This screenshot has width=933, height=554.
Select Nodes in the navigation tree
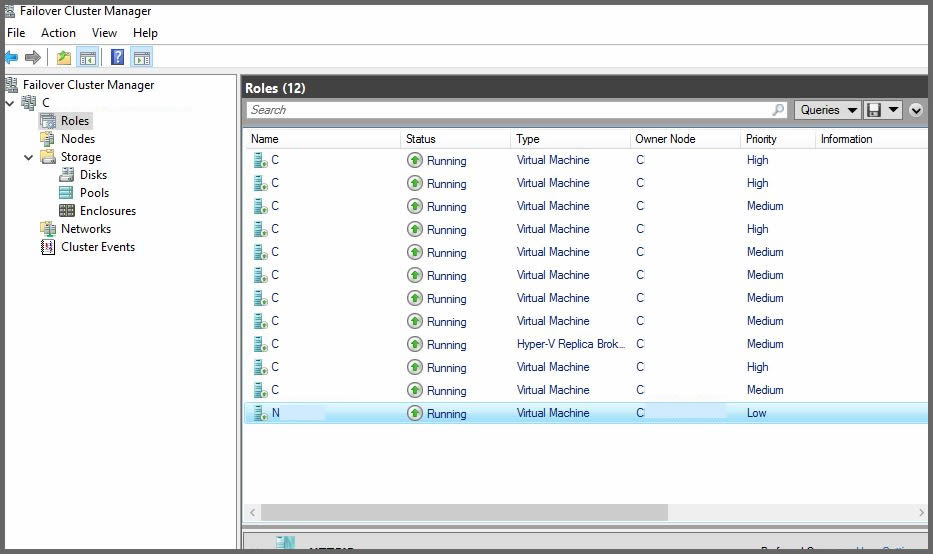(x=78, y=139)
